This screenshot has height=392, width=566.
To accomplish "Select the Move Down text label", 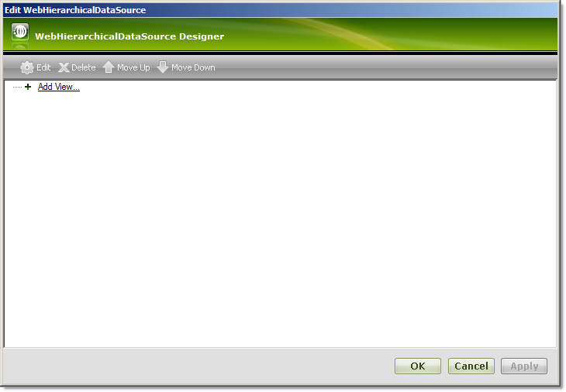I will [x=193, y=67].
